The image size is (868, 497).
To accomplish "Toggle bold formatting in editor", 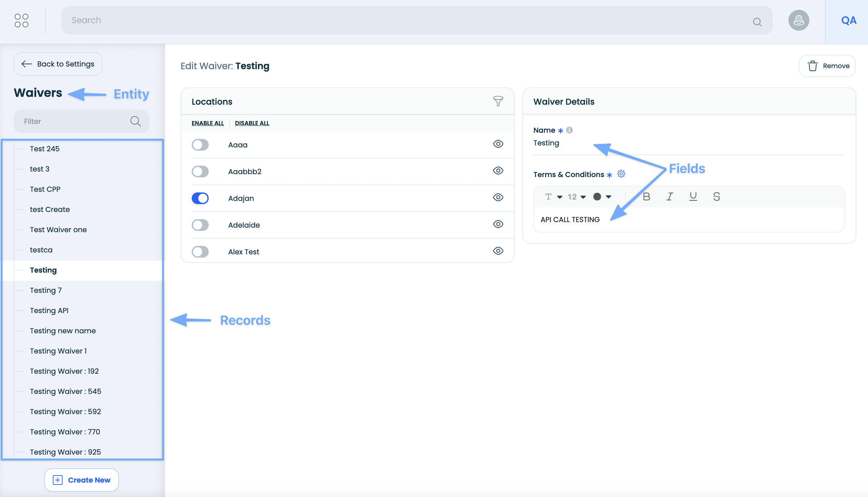I will (646, 197).
